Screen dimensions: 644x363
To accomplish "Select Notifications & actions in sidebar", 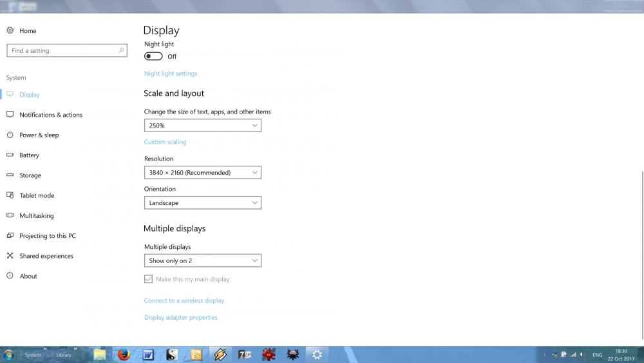I will pos(51,115).
